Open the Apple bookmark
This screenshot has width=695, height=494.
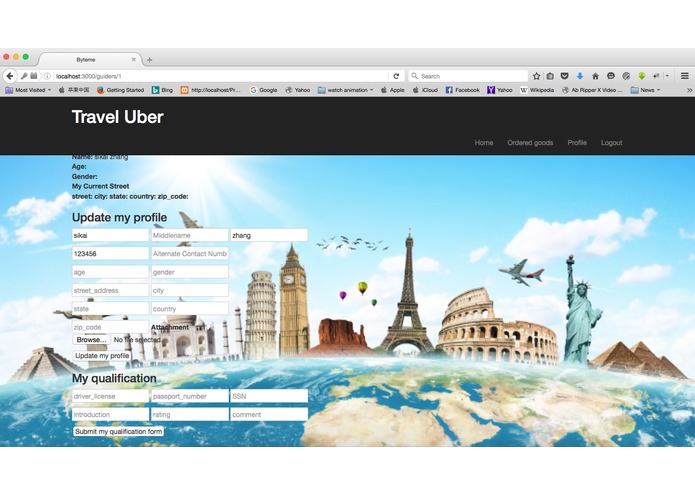click(x=393, y=90)
